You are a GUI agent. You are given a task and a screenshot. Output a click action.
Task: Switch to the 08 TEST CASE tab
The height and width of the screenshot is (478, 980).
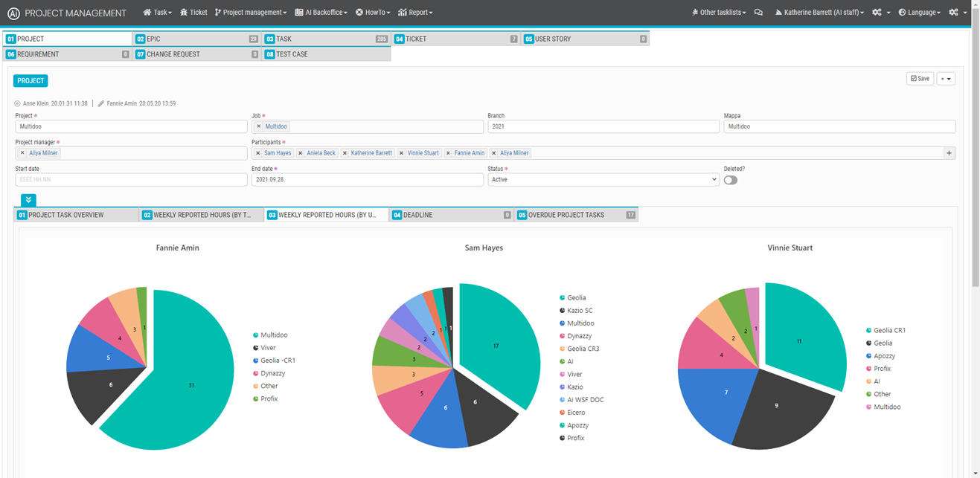[327, 54]
